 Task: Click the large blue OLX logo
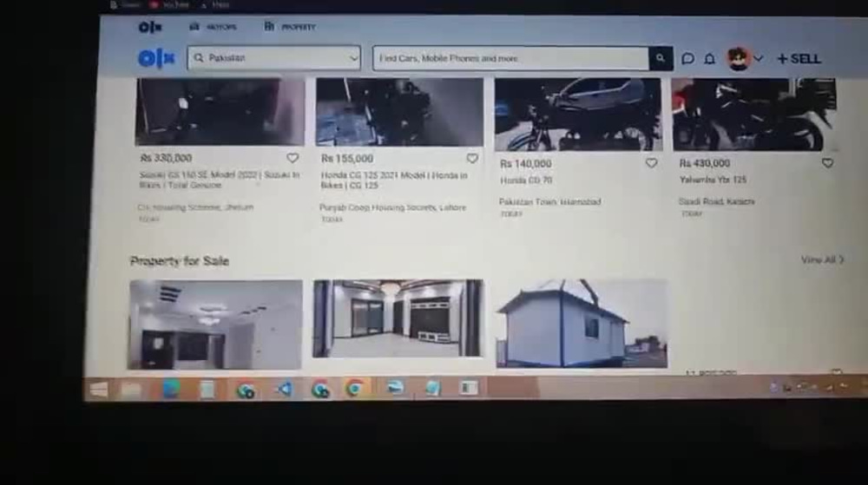(156, 58)
